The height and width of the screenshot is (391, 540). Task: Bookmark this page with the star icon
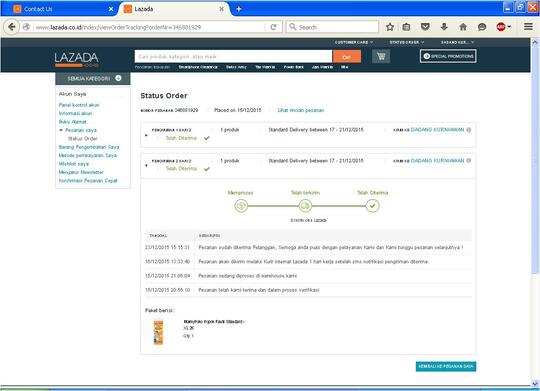point(390,27)
